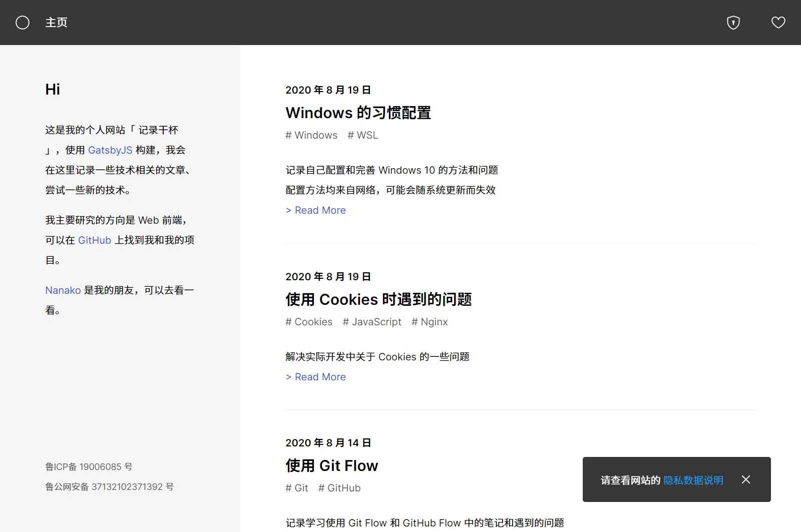The height and width of the screenshot is (532, 801).
Task: Select the #JavaScript tag
Action: tap(372, 322)
